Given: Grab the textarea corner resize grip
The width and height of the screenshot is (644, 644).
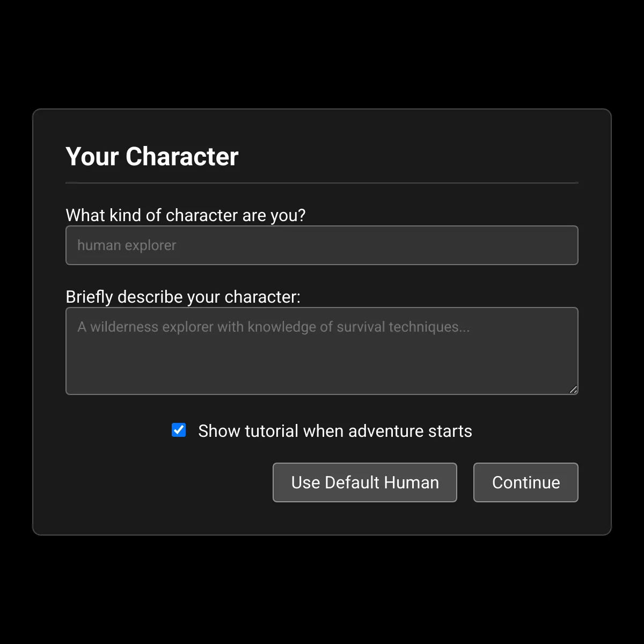Looking at the screenshot, I should (x=573, y=390).
